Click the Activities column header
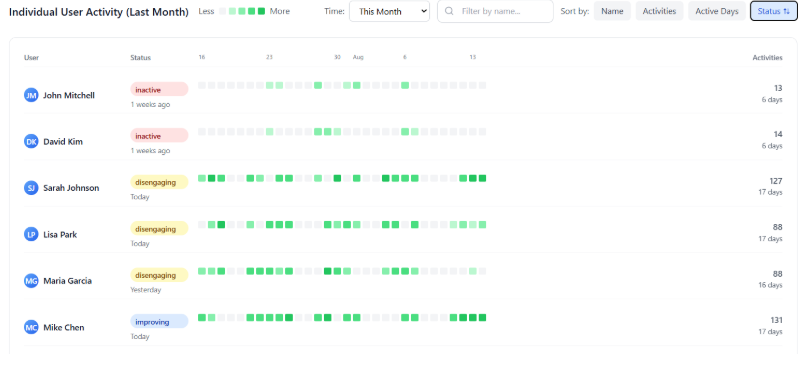 click(x=767, y=58)
